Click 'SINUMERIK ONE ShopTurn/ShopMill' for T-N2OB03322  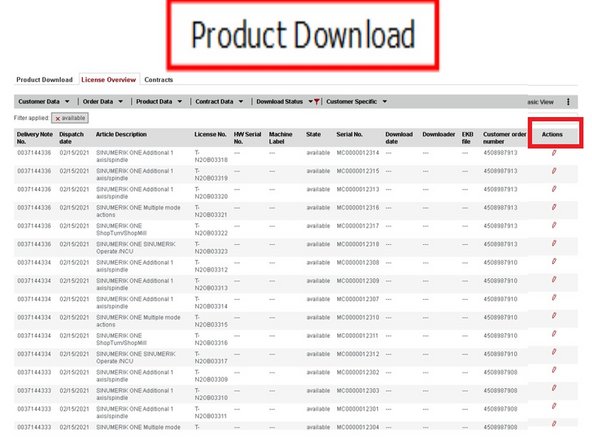click(121, 229)
